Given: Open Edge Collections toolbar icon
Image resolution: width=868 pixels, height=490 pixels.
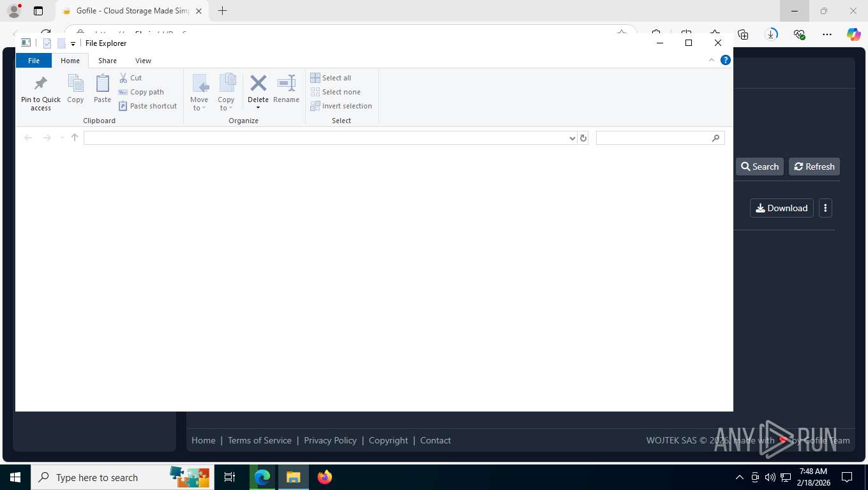Looking at the screenshot, I should 743,34.
